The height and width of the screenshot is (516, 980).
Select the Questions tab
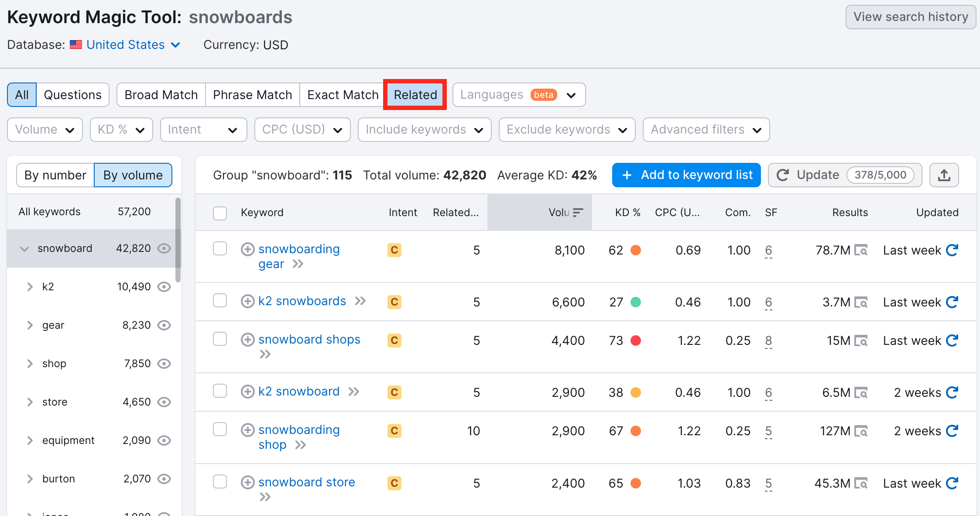coord(73,95)
